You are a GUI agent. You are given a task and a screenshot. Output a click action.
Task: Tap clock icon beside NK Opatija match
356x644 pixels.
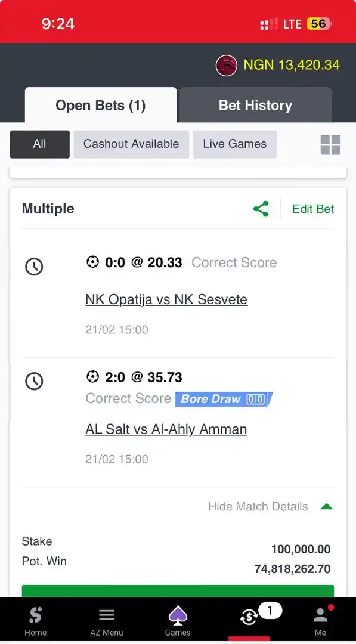(34, 267)
